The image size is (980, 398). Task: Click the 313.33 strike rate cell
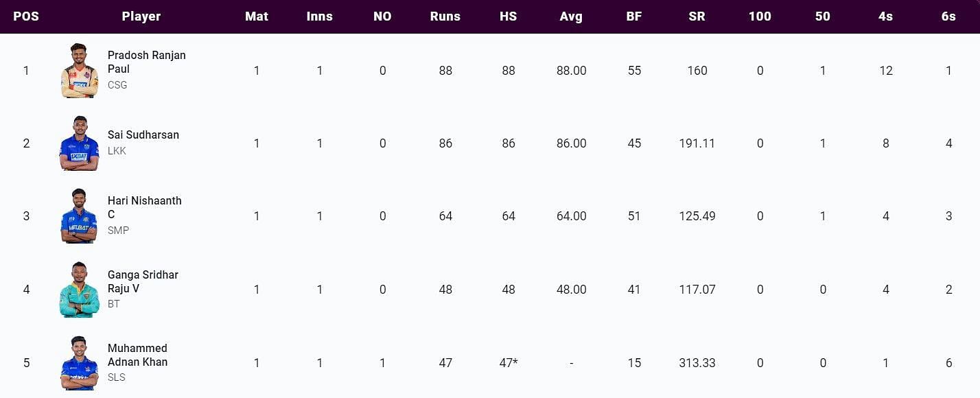(697, 363)
